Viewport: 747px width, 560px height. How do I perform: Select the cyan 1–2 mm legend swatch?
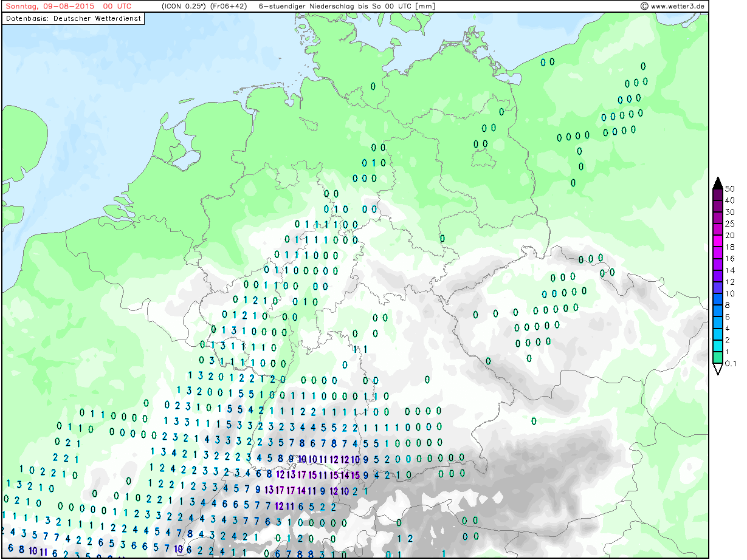tap(717, 346)
